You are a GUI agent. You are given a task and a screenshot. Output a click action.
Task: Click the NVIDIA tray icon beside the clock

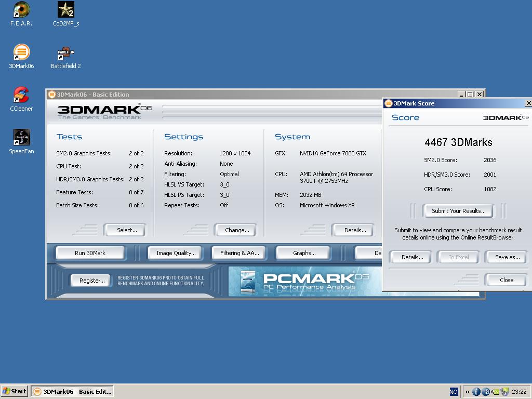click(504, 392)
